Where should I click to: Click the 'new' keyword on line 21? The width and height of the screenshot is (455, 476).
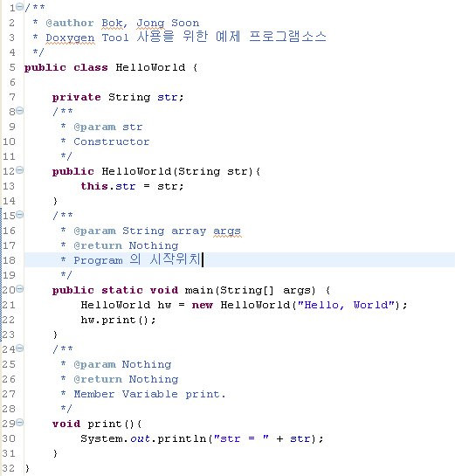pos(202,305)
